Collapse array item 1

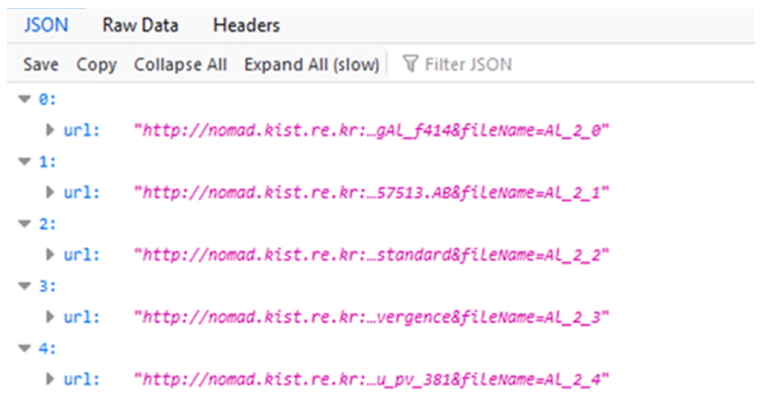pos(24,162)
